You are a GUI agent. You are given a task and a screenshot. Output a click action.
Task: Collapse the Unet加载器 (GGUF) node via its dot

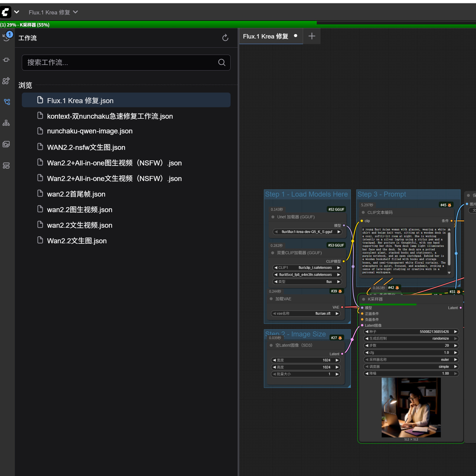coord(273,217)
